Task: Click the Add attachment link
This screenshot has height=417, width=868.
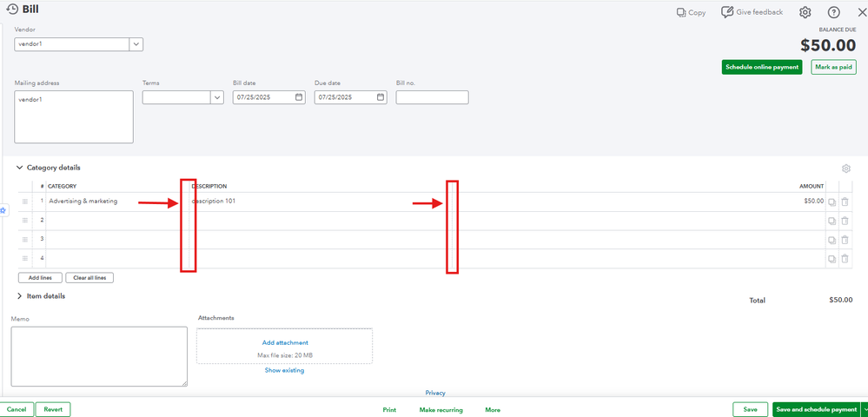Action: pyautogui.click(x=285, y=343)
